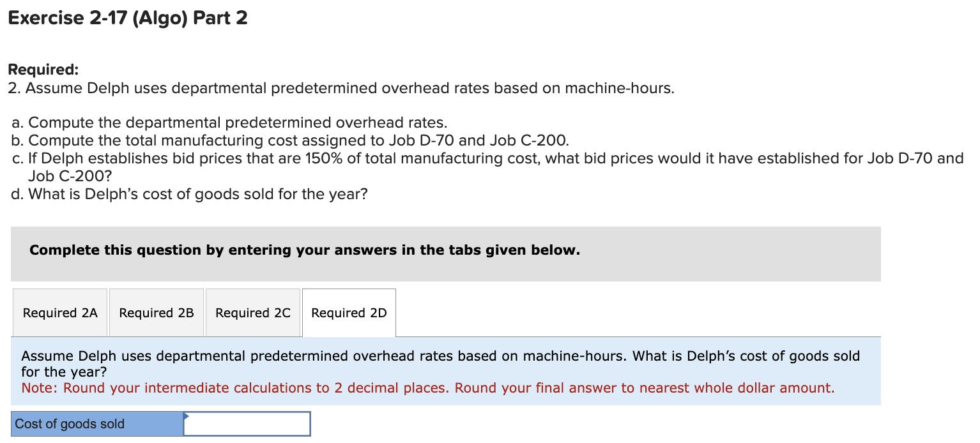Open the Required 2B tab
The width and height of the screenshot is (980, 443).
[x=156, y=313]
